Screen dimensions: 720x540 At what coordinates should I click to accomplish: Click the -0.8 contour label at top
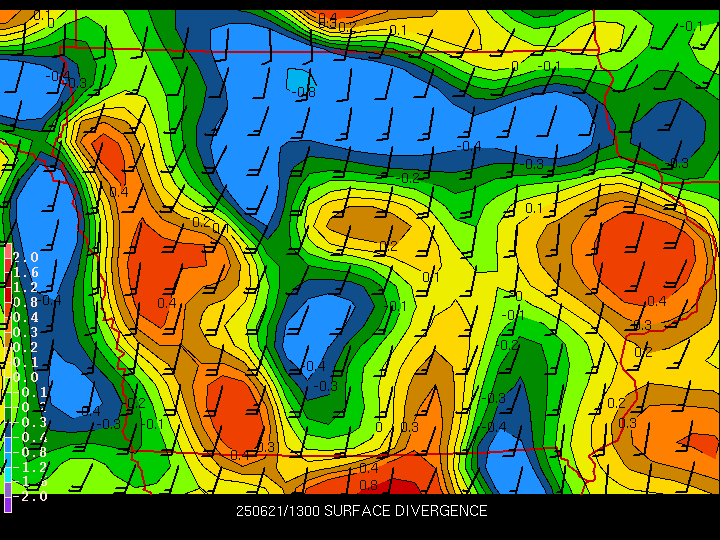point(304,93)
